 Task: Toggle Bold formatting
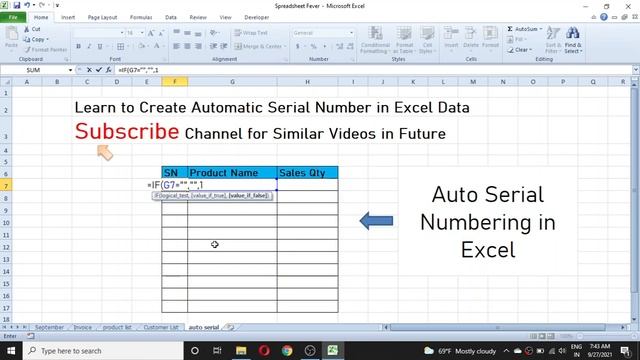click(78, 47)
